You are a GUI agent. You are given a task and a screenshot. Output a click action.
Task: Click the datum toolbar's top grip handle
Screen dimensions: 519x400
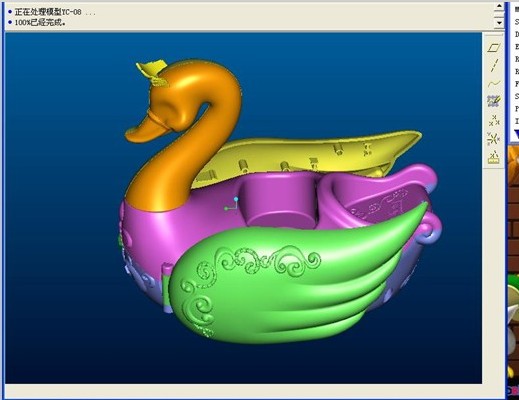coord(494,35)
